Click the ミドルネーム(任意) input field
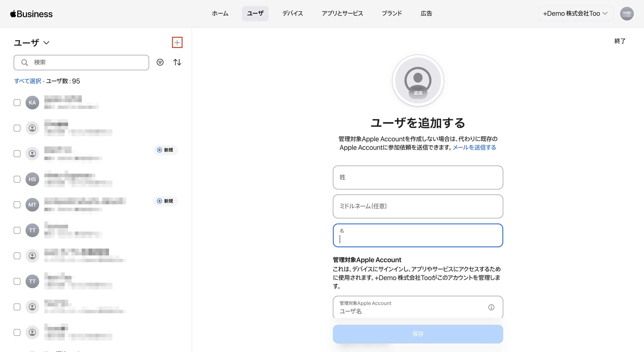 (418, 206)
